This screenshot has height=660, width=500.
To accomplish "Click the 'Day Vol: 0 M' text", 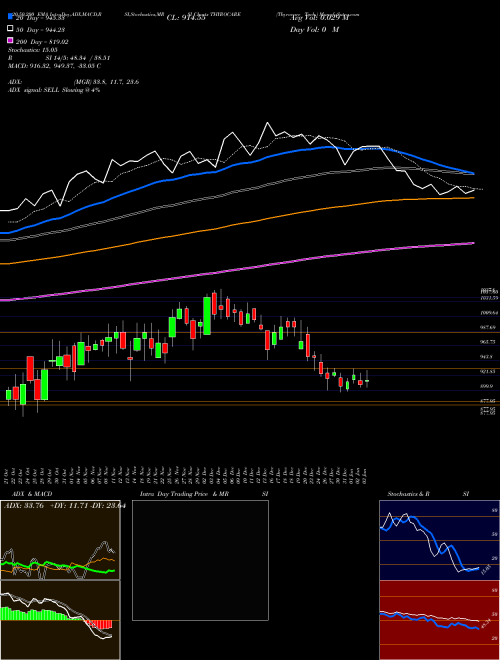I will point(314,29).
